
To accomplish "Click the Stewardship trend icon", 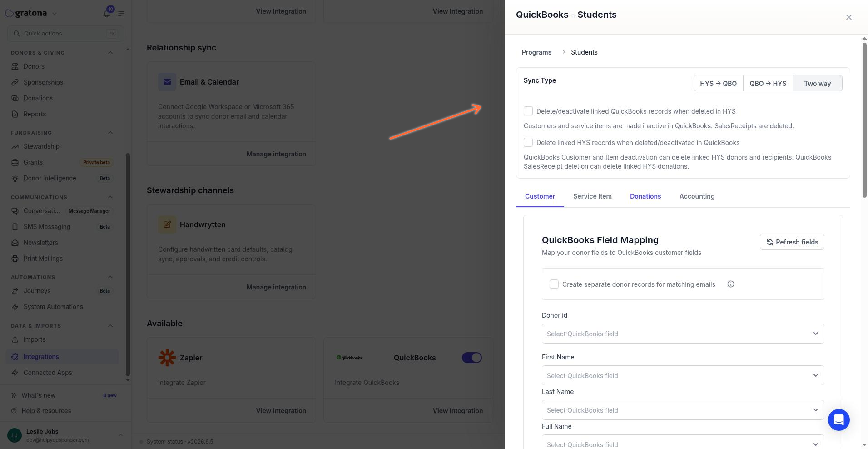I will point(15,146).
